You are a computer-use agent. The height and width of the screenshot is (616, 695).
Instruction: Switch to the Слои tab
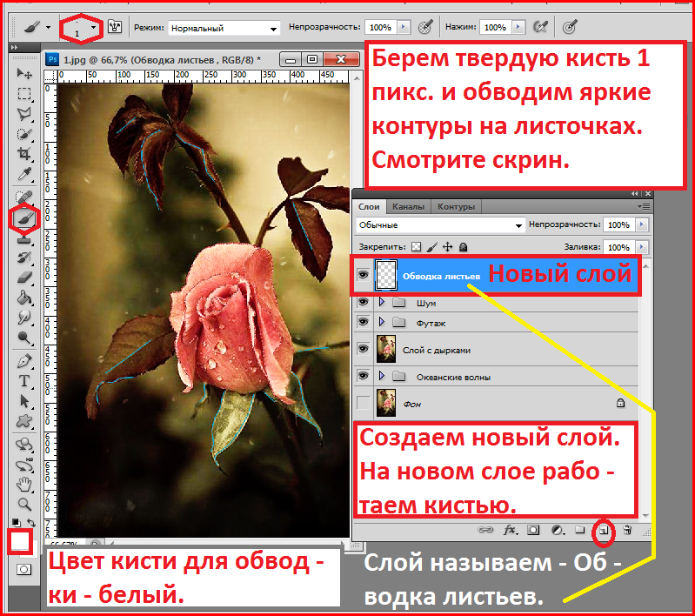[x=369, y=207]
